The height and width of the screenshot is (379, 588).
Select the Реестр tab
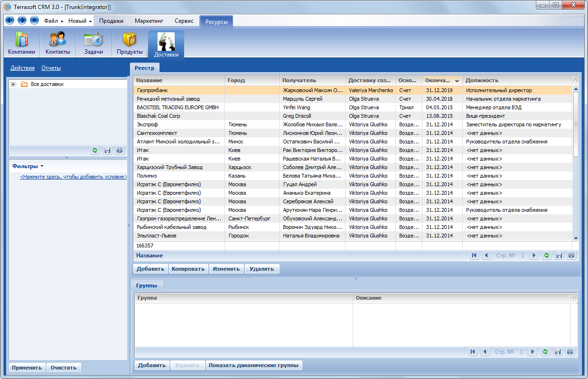click(144, 68)
